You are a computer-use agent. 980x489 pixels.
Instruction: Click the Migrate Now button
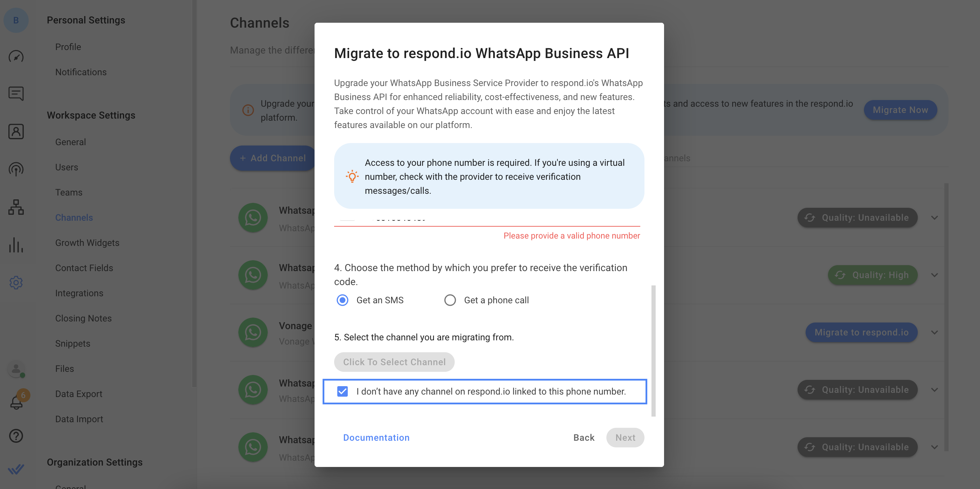[900, 110]
